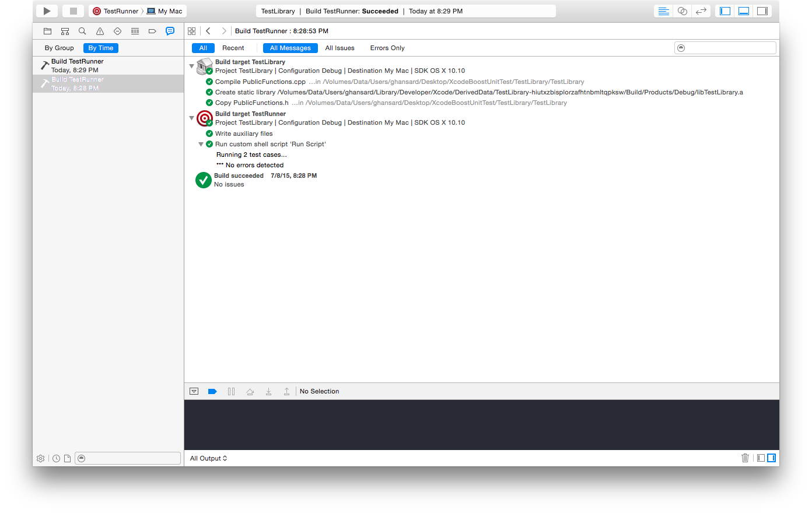
Task: Open the Find navigator magnifier icon
Action: pos(82,31)
